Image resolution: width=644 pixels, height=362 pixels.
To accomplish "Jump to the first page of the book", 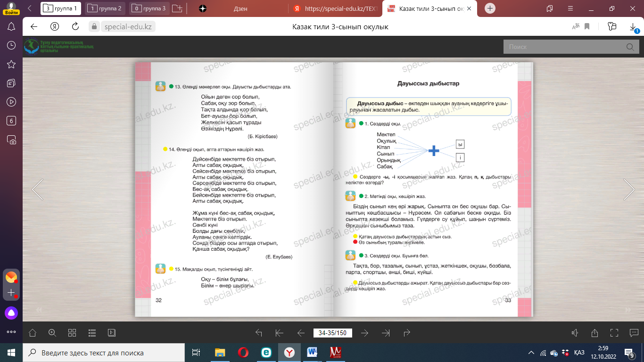I will coord(279,333).
